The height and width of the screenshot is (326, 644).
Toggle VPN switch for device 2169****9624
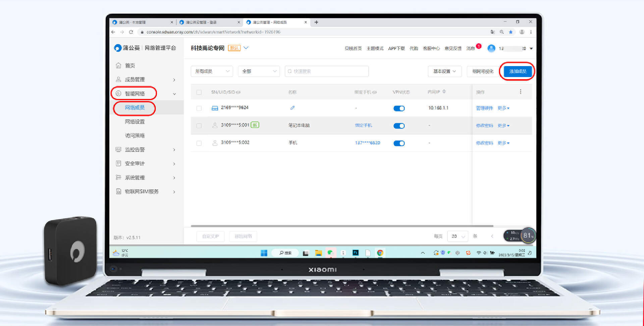pyautogui.click(x=399, y=108)
